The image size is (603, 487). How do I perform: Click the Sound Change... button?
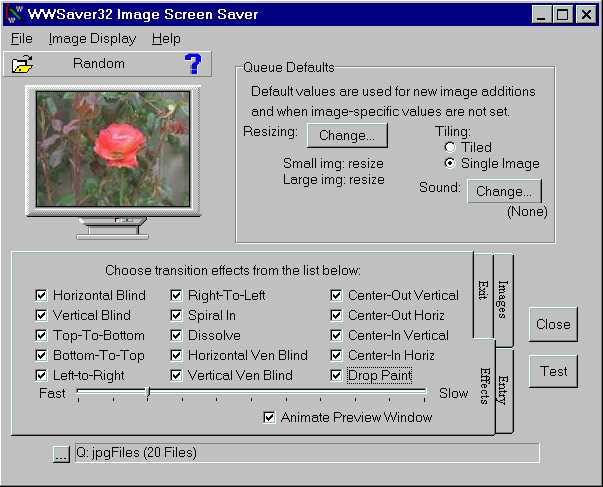(504, 191)
